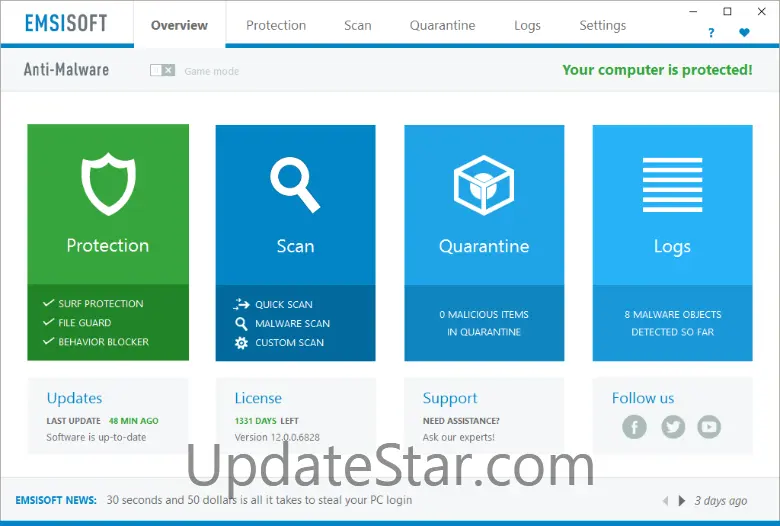Show the previous news item arrow
Viewport: 780px width, 526px height.
pyautogui.click(x=666, y=501)
